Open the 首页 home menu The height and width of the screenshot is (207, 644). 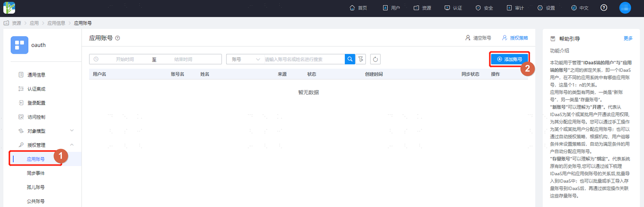(358, 8)
